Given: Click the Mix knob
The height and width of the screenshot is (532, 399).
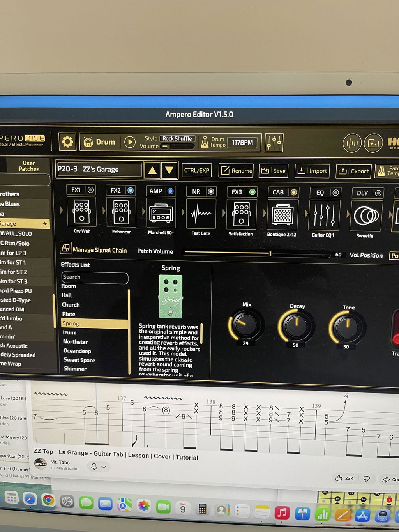Looking at the screenshot, I should (x=246, y=324).
